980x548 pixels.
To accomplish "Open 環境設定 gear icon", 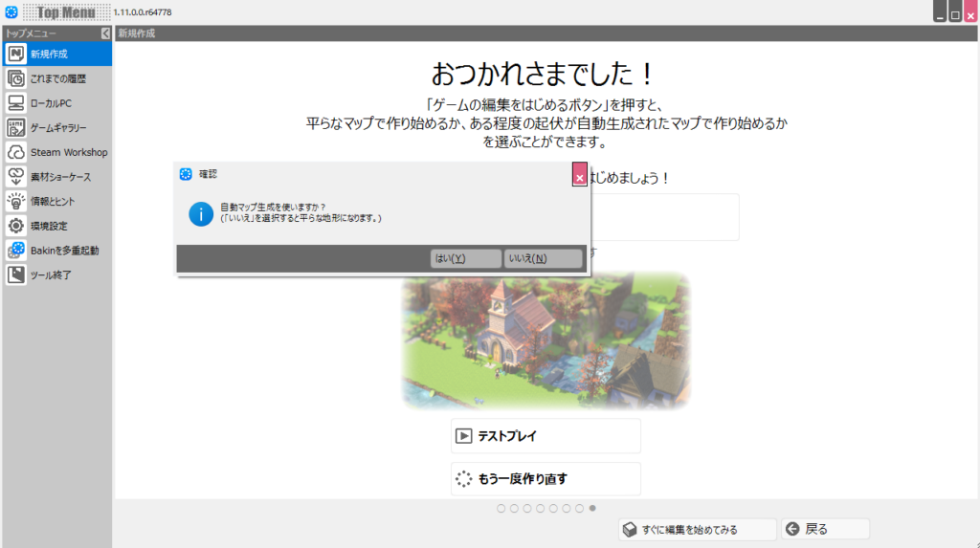I will 16,227.
